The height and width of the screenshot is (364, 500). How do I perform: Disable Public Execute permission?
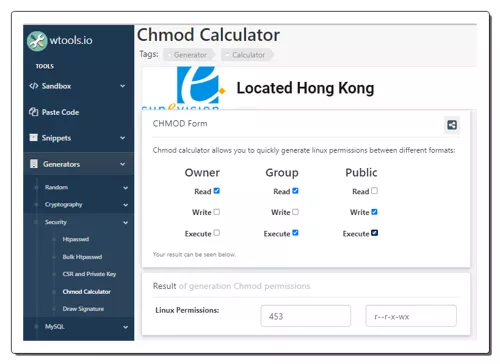[374, 233]
